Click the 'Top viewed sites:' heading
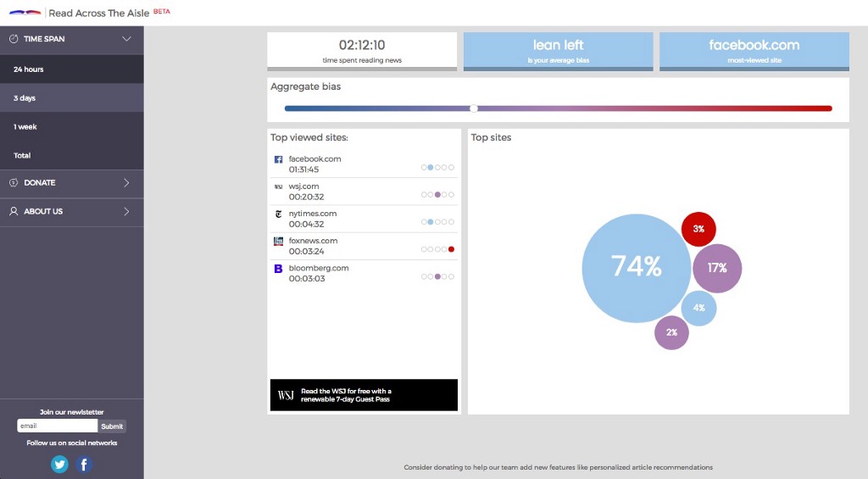868x479 pixels. (309, 137)
